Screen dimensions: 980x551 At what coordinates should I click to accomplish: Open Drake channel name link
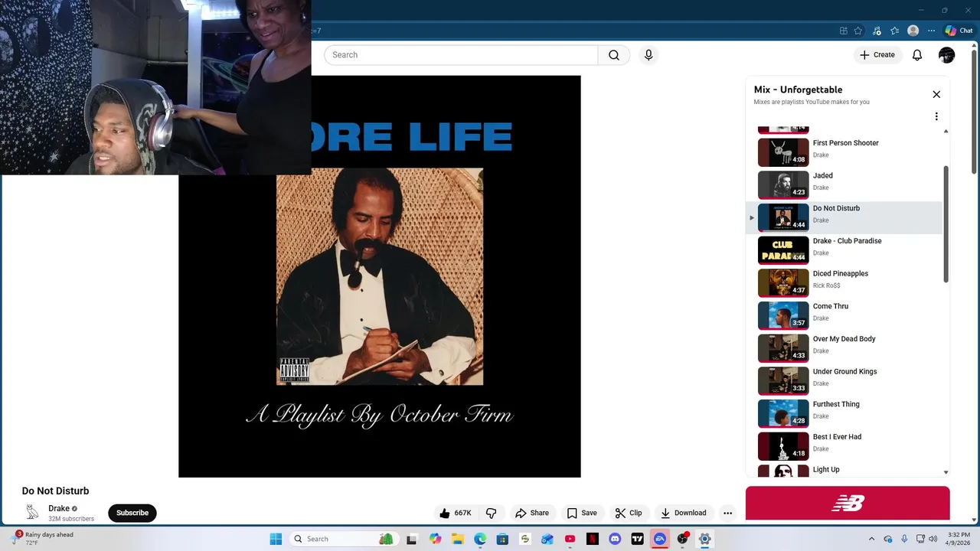pyautogui.click(x=59, y=508)
